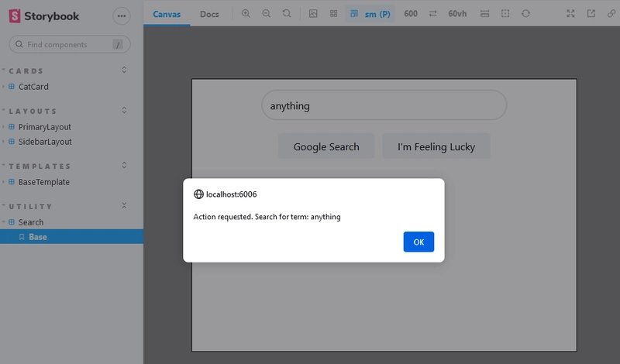Toggle the outlines tool icon
The height and width of the screenshot is (364, 620).
(505, 14)
